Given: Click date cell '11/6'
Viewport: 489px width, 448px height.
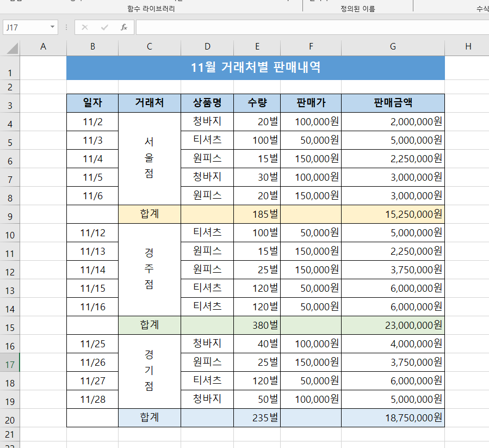Looking at the screenshot, I should tap(92, 196).
